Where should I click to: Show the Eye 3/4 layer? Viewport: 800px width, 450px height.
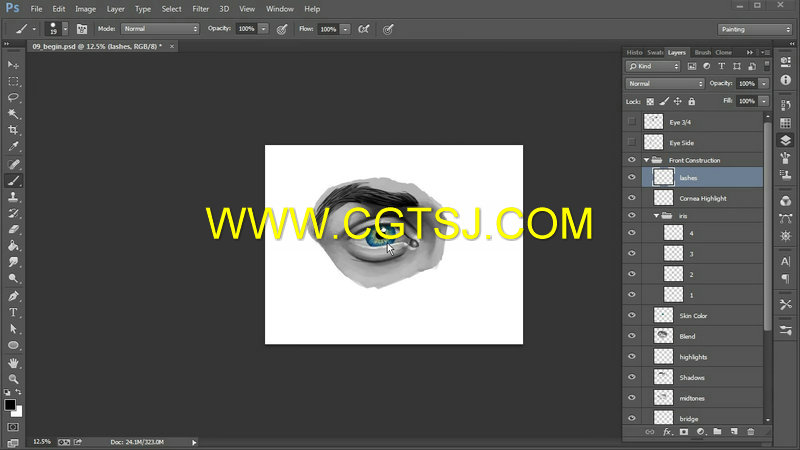click(632, 122)
